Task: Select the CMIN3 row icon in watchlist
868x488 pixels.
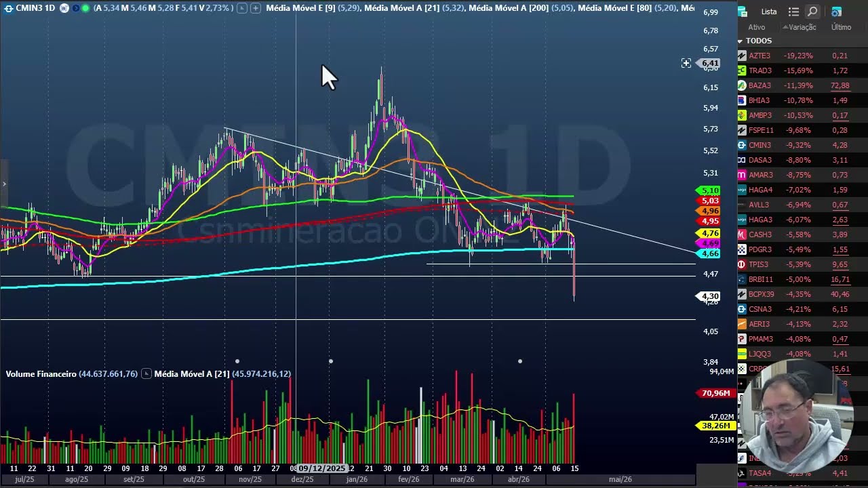Action: click(742, 145)
